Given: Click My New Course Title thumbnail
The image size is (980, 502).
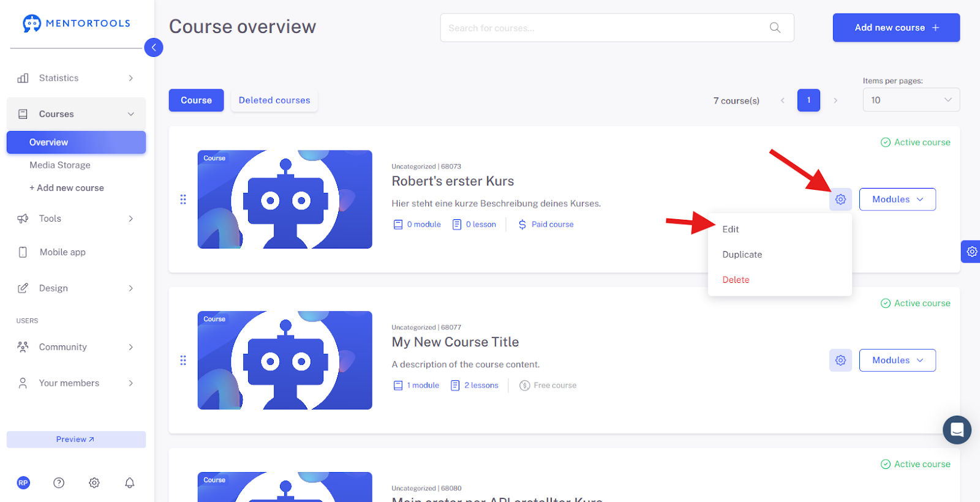Looking at the screenshot, I should pyautogui.click(x=285, y=361).
